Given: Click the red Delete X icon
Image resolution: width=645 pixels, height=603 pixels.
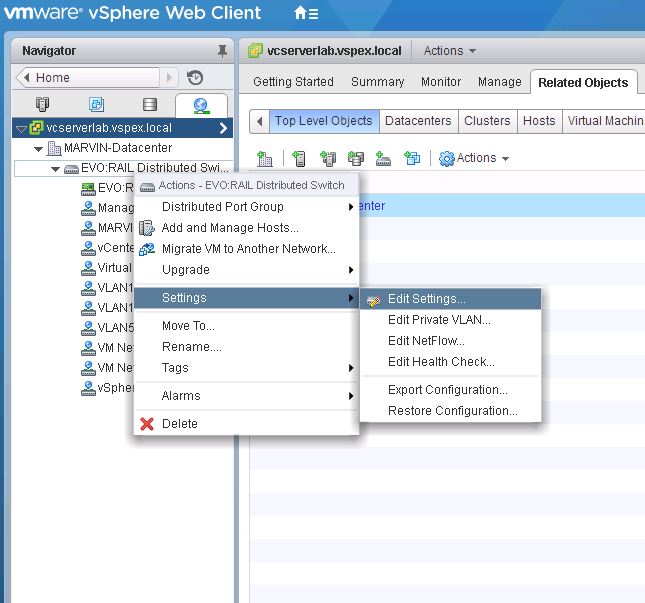Looking at the screenshot, I should (x=147, y=424).
